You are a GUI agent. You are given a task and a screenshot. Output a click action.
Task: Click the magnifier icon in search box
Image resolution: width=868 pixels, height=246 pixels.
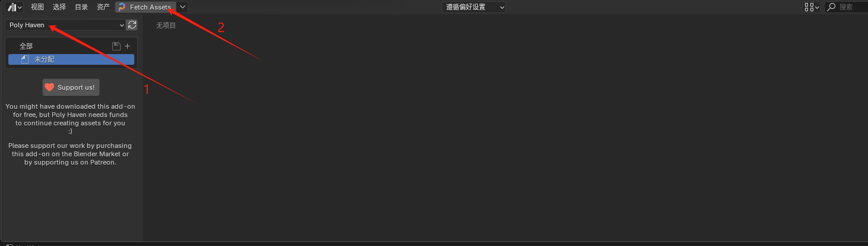point(832,7)
